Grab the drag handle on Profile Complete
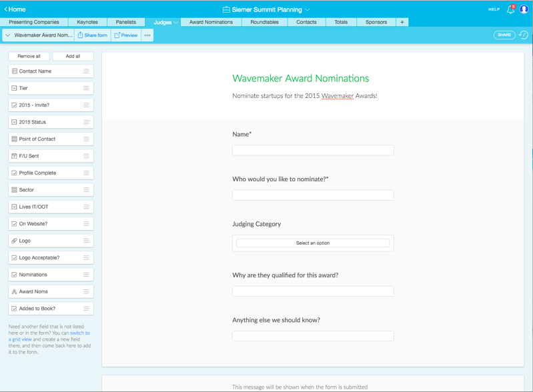 pos(86,173)
